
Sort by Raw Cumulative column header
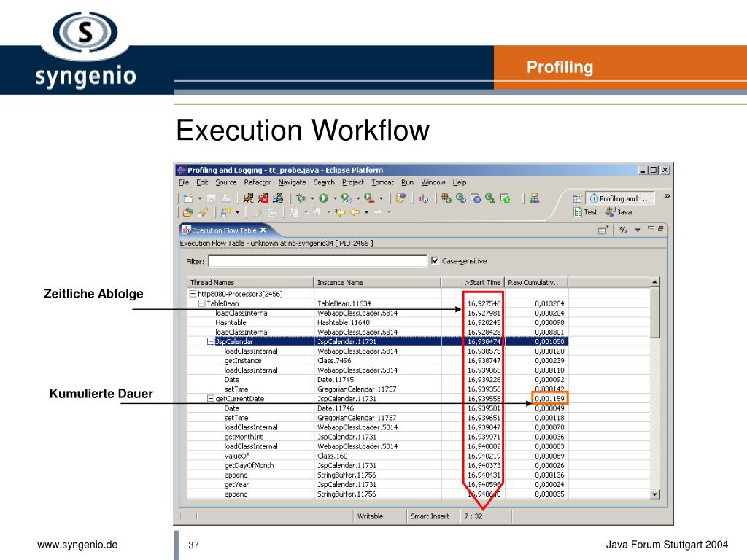(536, 282)
